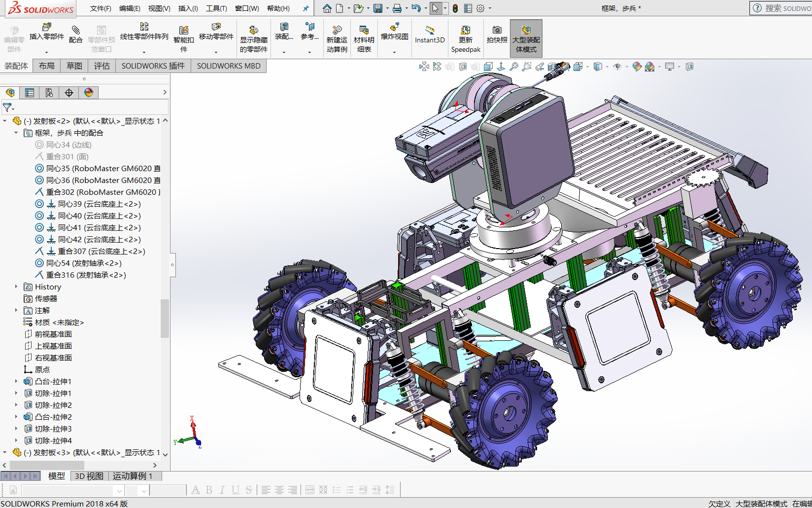Open the ConfigurationManager tab icon
Image resolution: width=812 pixels, height=508 pixels.
(x=49, y=93)
